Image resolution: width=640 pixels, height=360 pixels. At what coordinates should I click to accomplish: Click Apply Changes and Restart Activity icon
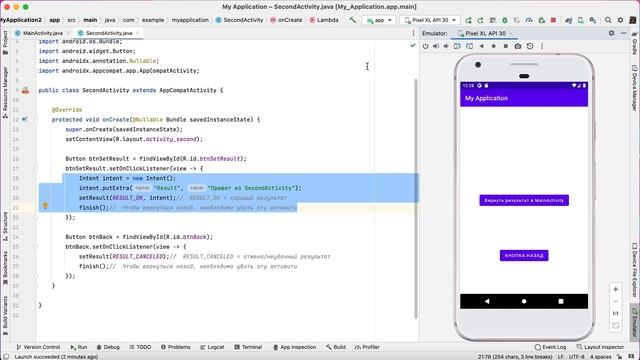pyautogui.click(x=480, y=20)
